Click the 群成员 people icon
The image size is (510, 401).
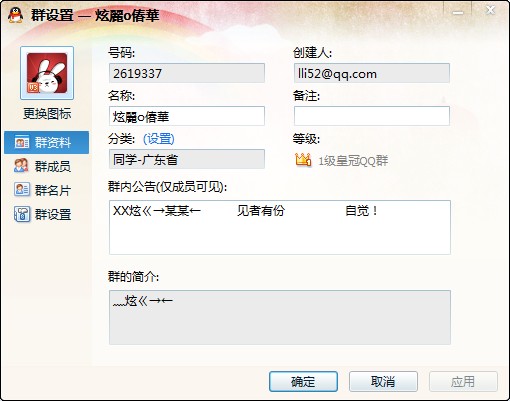(x=21, y=166)
